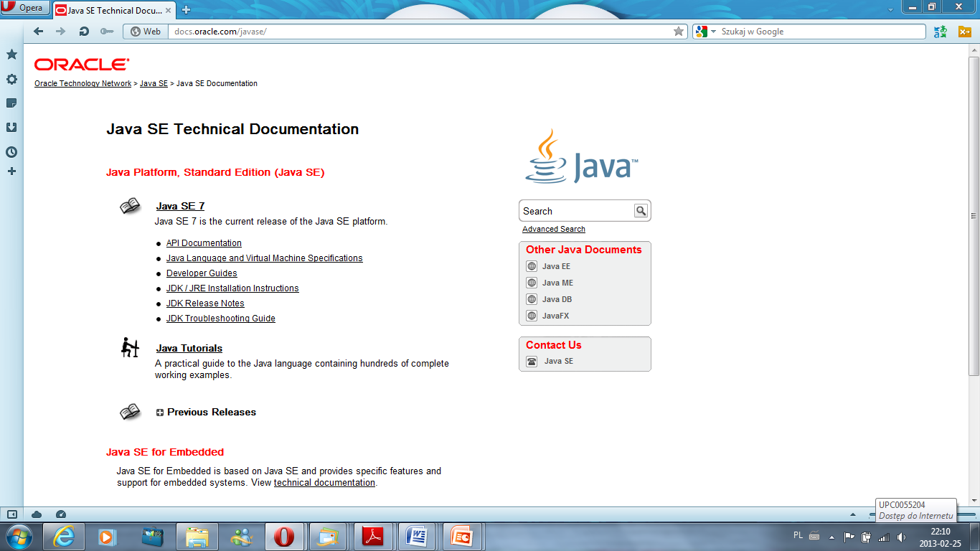The image size is (980, 551).
Task: Open Java Language and Virtual Machine Specifications
Action: point(265,258)
